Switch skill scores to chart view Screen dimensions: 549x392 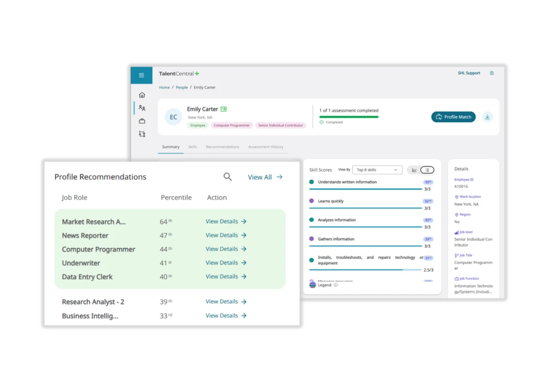(413, 170)
